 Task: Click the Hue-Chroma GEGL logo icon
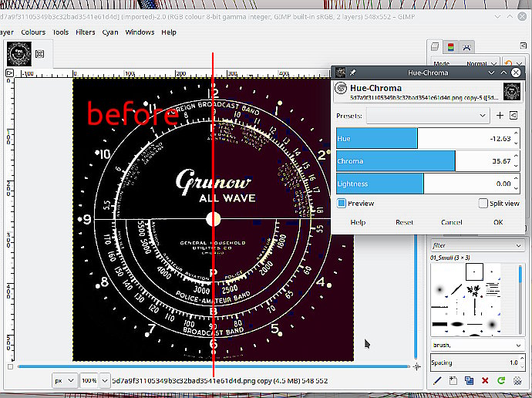(x=341, y=88)
